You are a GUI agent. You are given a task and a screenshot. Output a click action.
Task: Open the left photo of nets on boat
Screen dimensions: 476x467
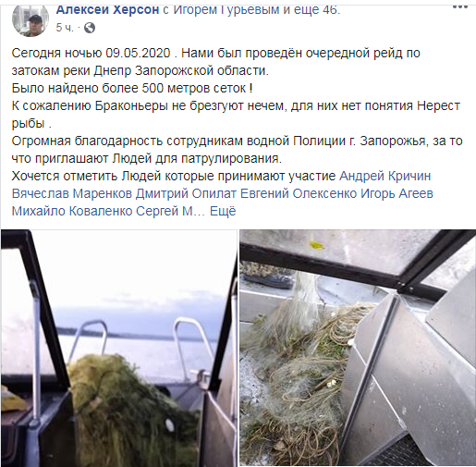[x=119, y=348]
